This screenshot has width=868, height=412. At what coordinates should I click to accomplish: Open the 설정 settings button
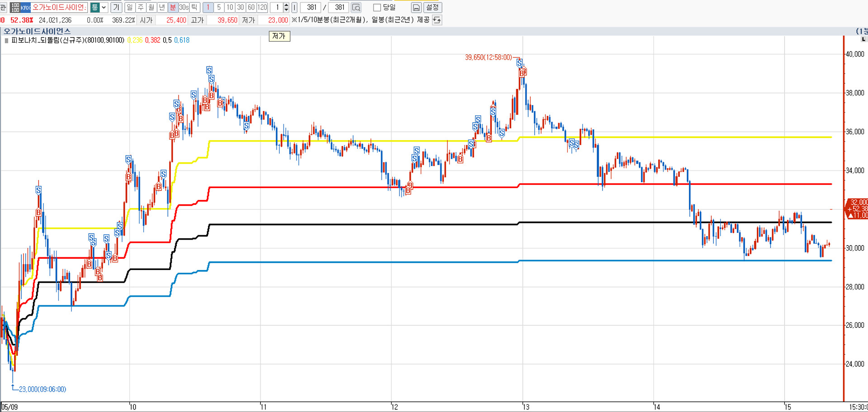432,7
